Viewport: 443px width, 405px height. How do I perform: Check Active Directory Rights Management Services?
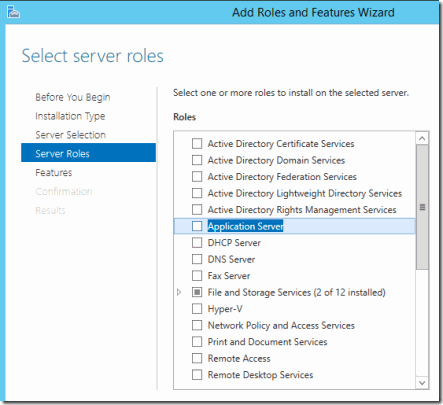point(197,210)
